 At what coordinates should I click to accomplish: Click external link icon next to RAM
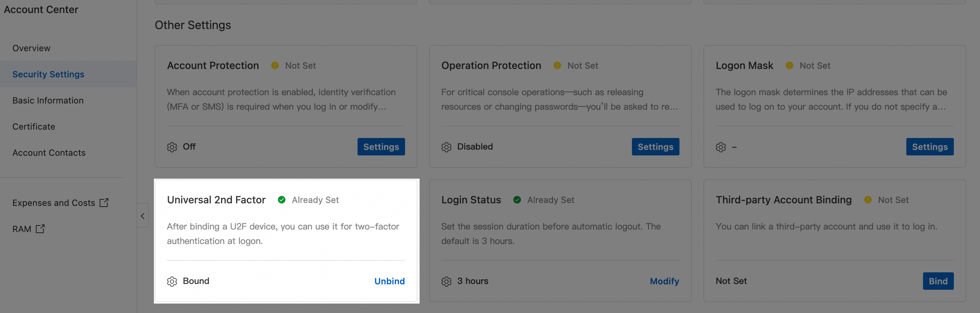pos(40,229)
